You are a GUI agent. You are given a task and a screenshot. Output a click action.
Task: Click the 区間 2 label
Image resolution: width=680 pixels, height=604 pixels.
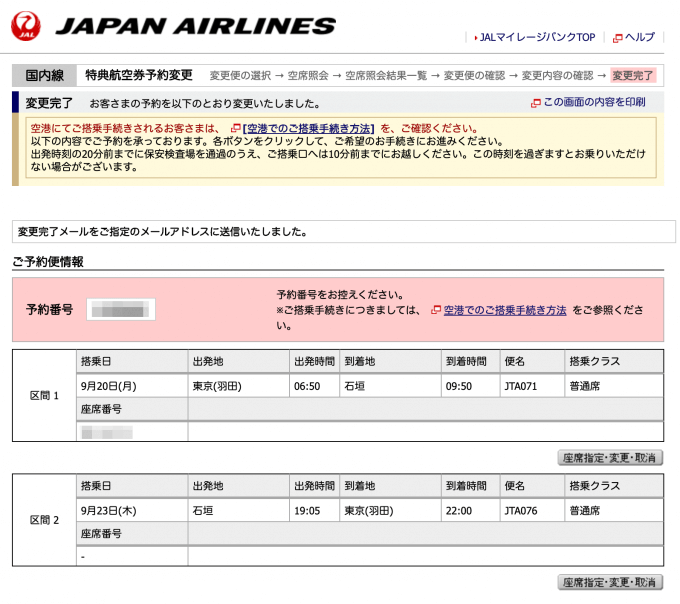click(44, 520)
